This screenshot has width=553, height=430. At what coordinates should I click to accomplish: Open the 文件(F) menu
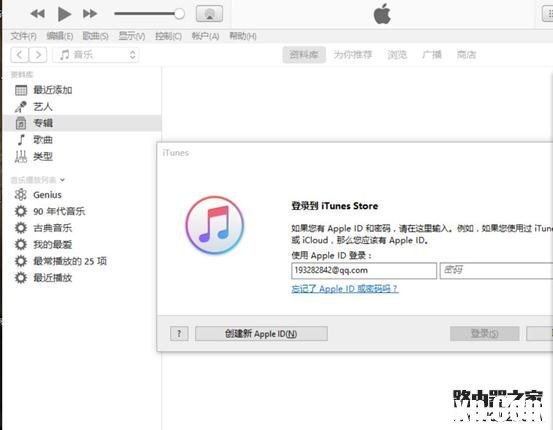click(23, 36)
